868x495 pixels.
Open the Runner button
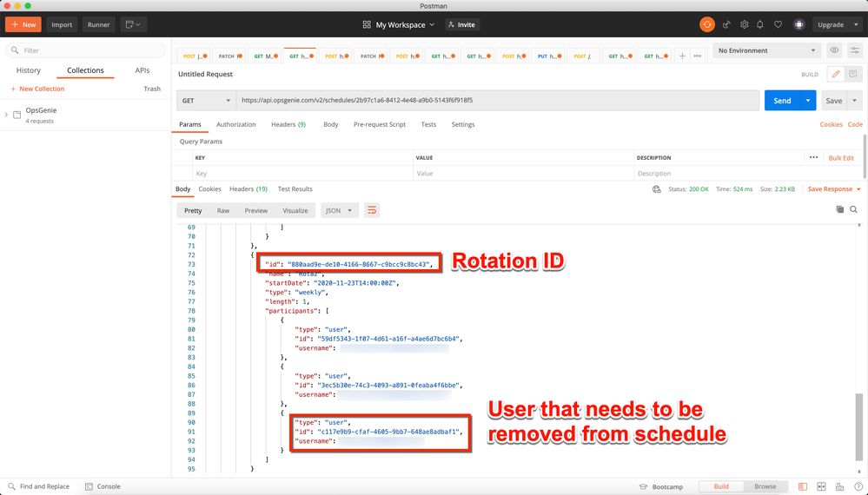(x=98, y=24)
